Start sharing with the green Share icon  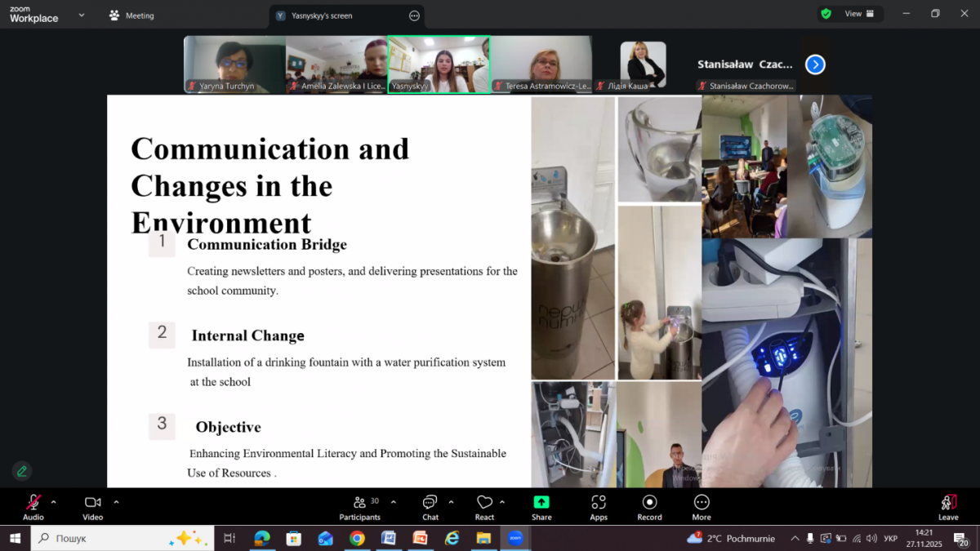[x=541, y=503]
